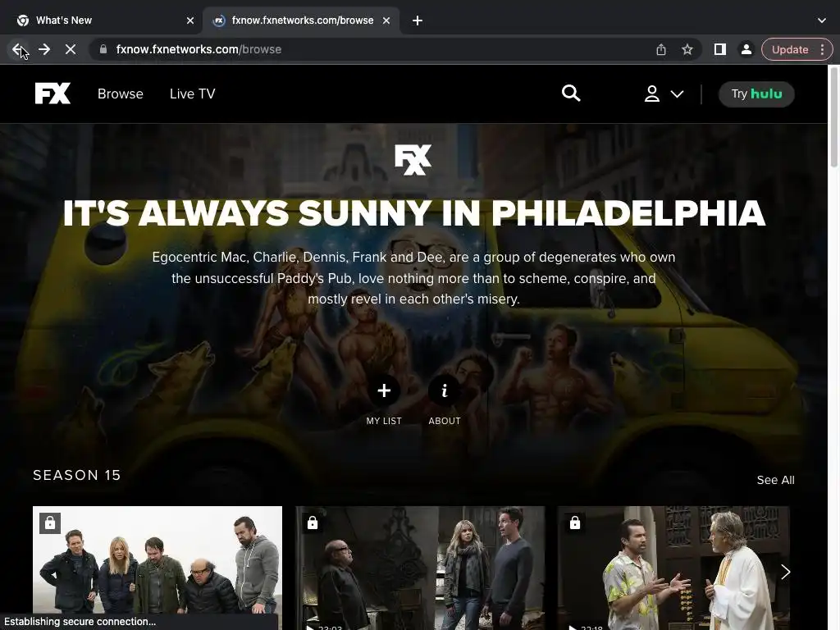The width and height of the screenshot is (840, 630).
Task: Open the first episode thumbnail with group outdoors
Action: coord(157,568)
